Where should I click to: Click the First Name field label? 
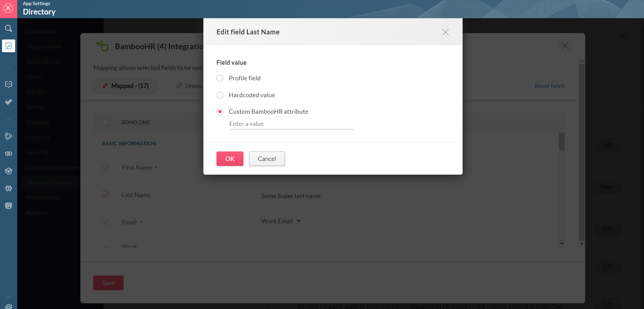tap(137, 168)
